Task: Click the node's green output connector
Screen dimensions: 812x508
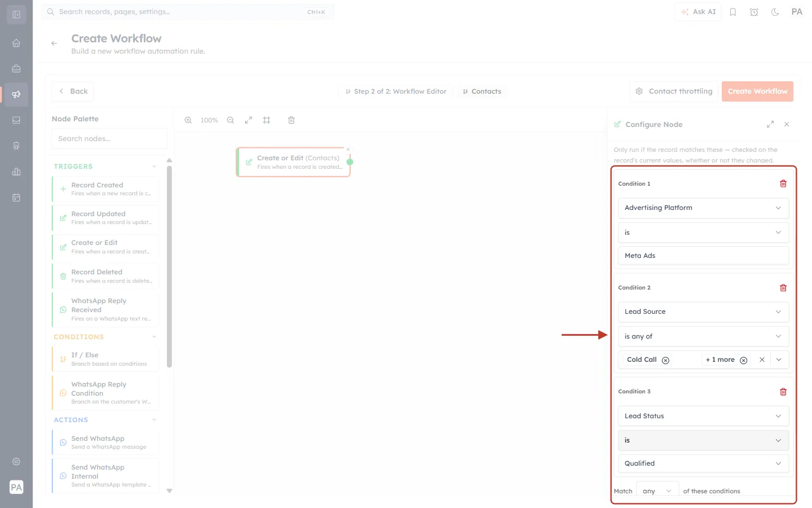Action: (350, 162)
